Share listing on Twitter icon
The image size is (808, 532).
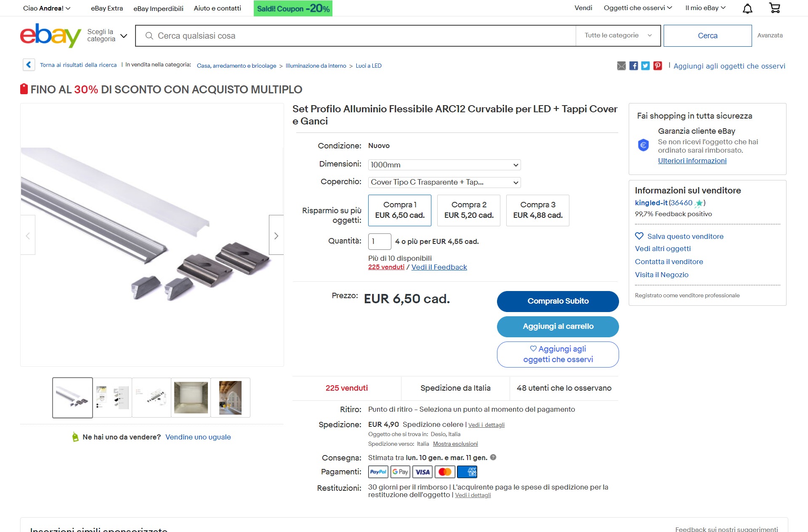[x=646, y=66]
